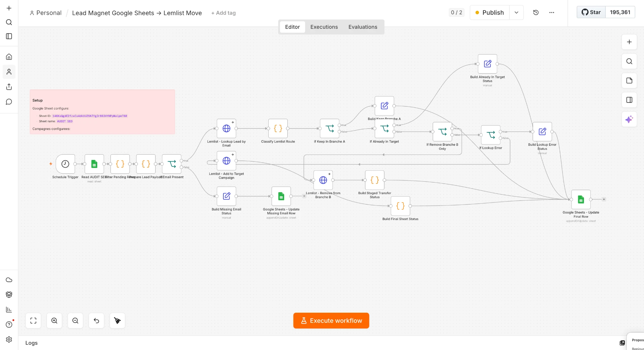
Task: Open the Build Final Sheet Status node
Action: (400, 206)
